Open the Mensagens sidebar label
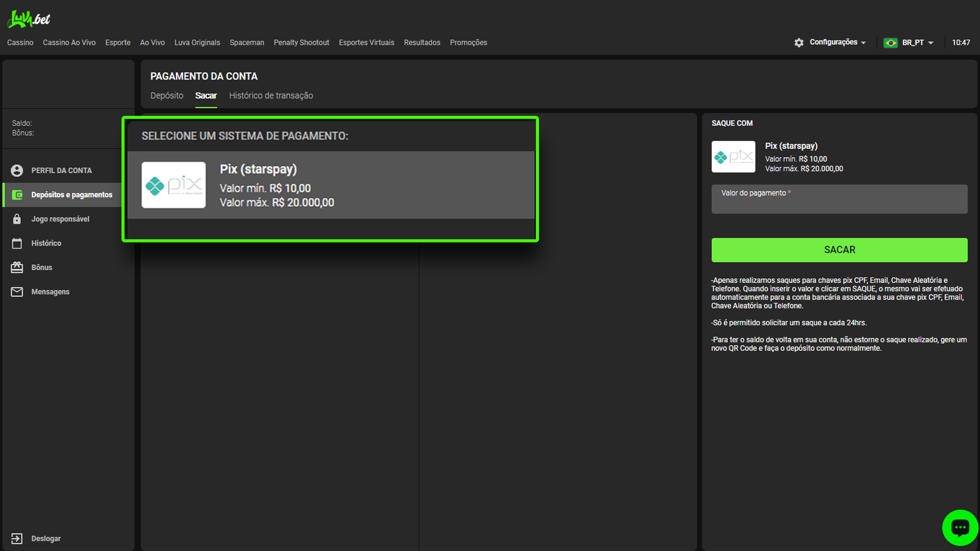Viewport: 980px width, 551px height. click(x=50, y=292)
